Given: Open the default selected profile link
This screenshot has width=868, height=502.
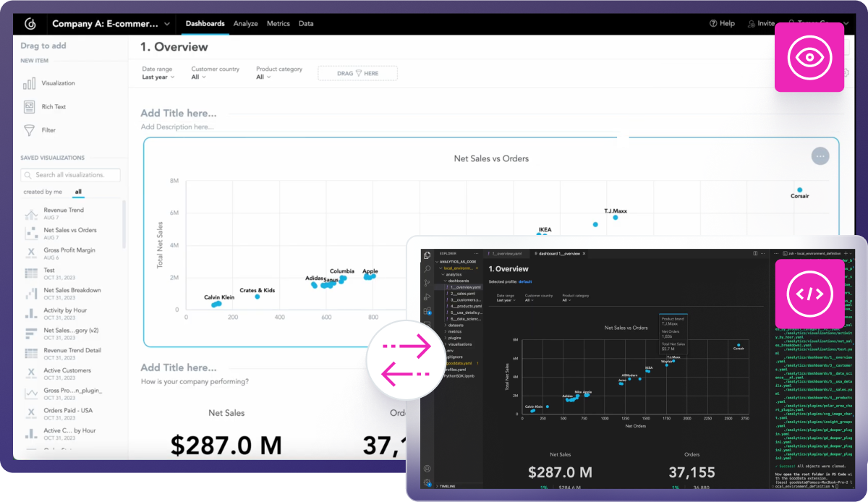Looking at the screenshot, I should point(525,281).
